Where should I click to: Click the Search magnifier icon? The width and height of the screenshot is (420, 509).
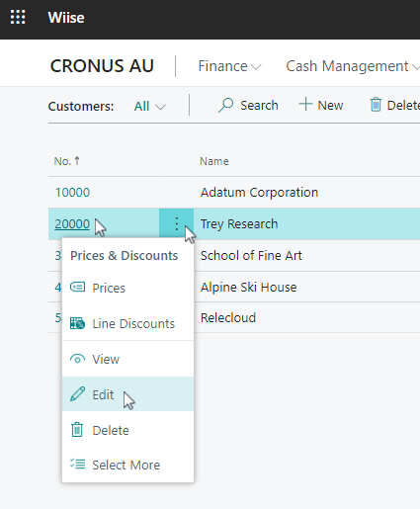click(225, 106)
